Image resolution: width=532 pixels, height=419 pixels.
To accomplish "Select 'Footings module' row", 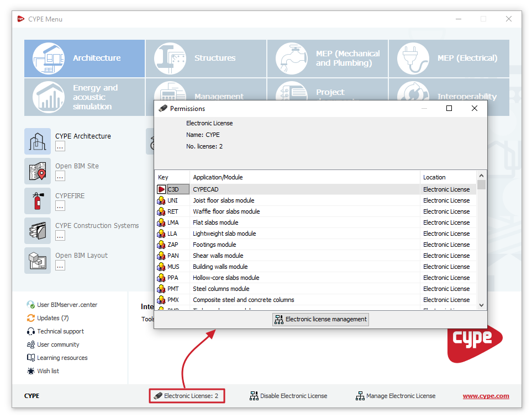I will (x=315, y=245).
